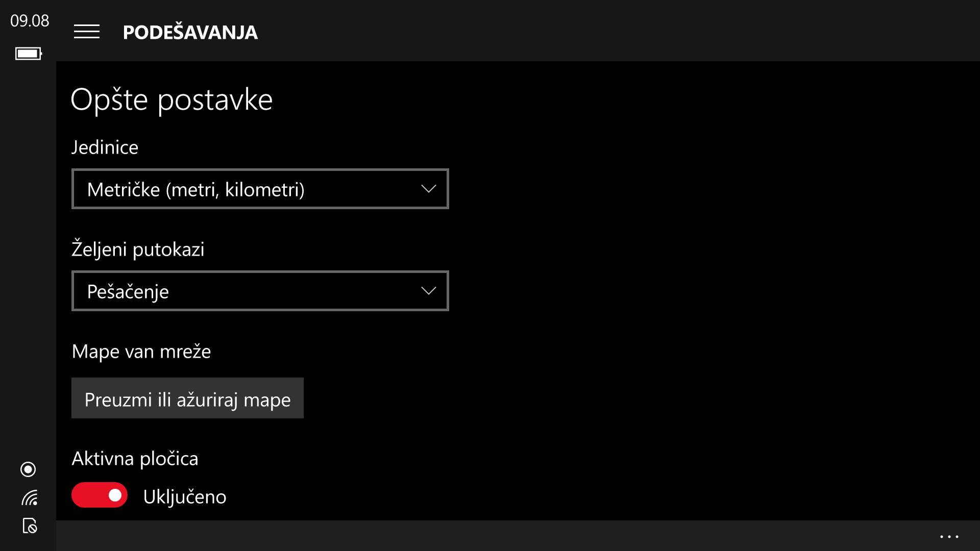This screenshot has width=980, height=551.
Task: Click the chevron on Metričke dropdown
Action: (x=428, y=189)
